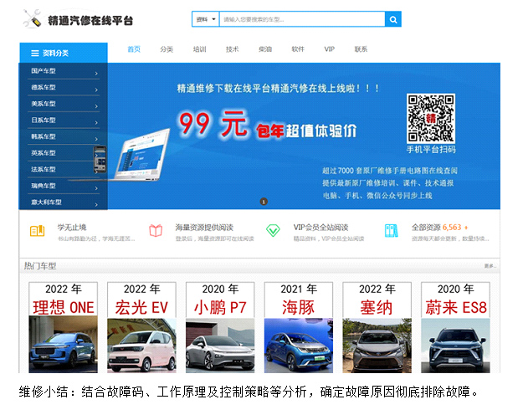523x420 pixels.
Task: Open the 柴油 navigation tab
Action: coord(265,49)
